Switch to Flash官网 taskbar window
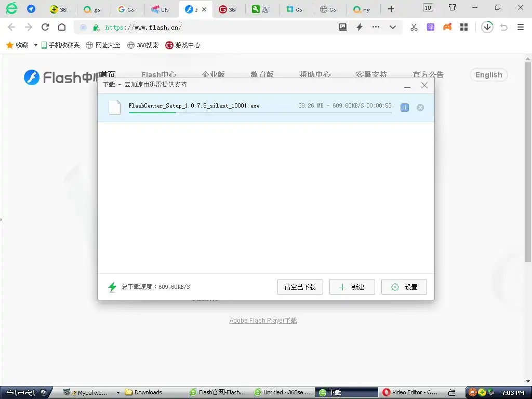The height and width of the screenshot is (399, 532). (219, 393)
